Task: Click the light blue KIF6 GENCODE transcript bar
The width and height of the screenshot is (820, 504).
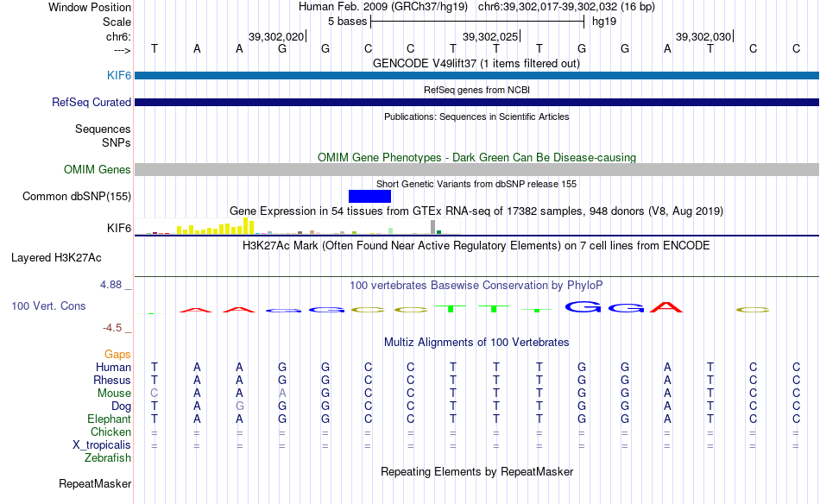Action: [477, 75]
